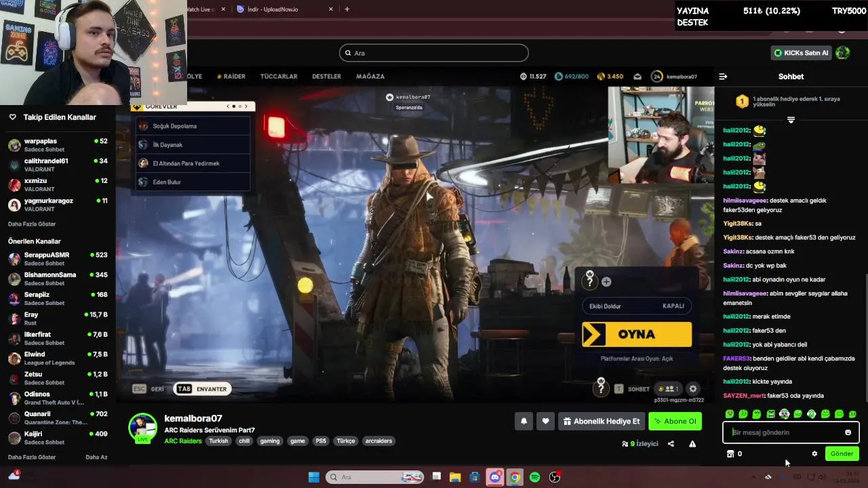Open the yagmurkaragoz channel in sidebar

pyautogui.click(x=58, y=205)
